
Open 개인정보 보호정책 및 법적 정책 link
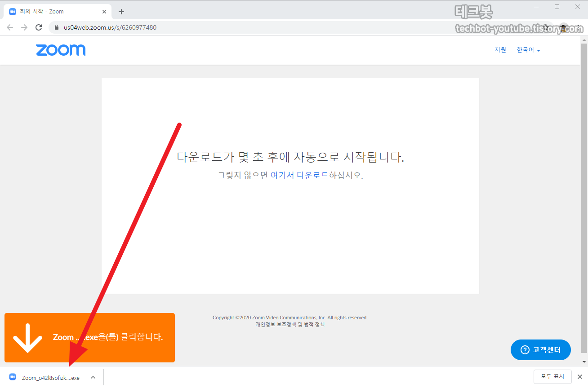pos(290,324)
